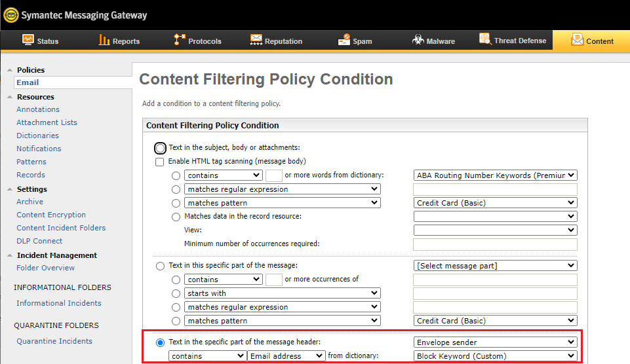Click the Malware biohazard icon
630x364 pixels.
pos(418,40)
